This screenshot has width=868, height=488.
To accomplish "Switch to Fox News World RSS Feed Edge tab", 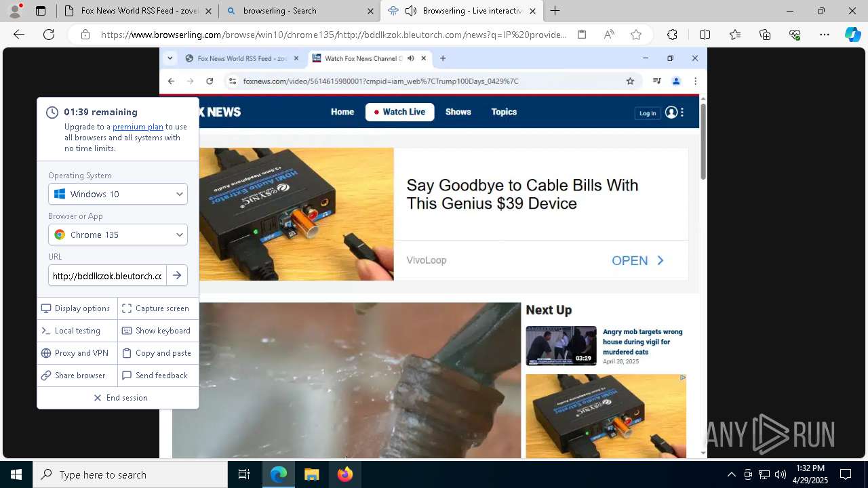I will click(x=138, y=11).
